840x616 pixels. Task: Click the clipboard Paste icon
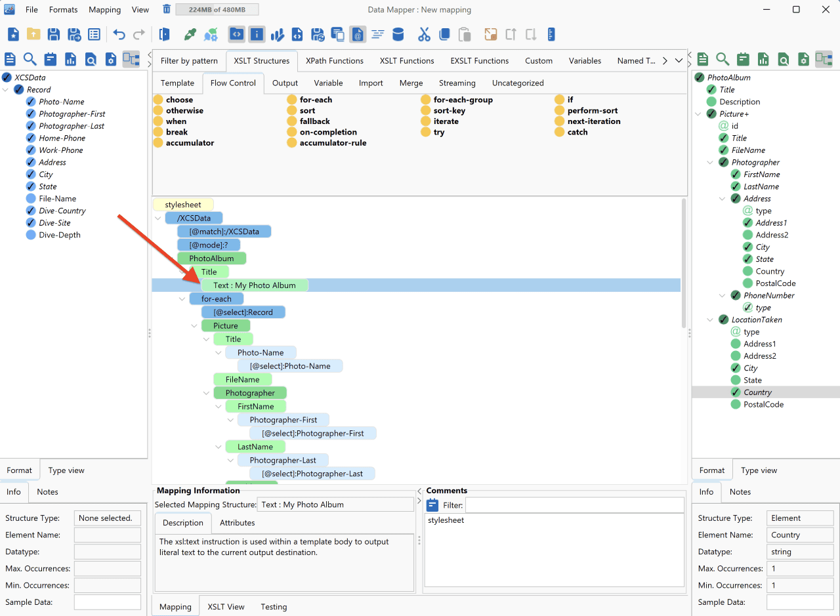click(x=465, y=34)
